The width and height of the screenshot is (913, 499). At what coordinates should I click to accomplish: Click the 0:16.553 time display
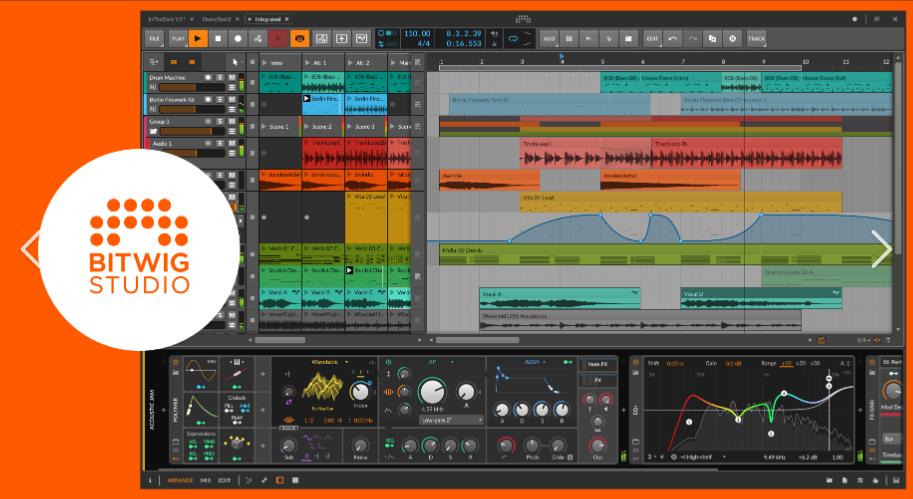coord(464,44)
